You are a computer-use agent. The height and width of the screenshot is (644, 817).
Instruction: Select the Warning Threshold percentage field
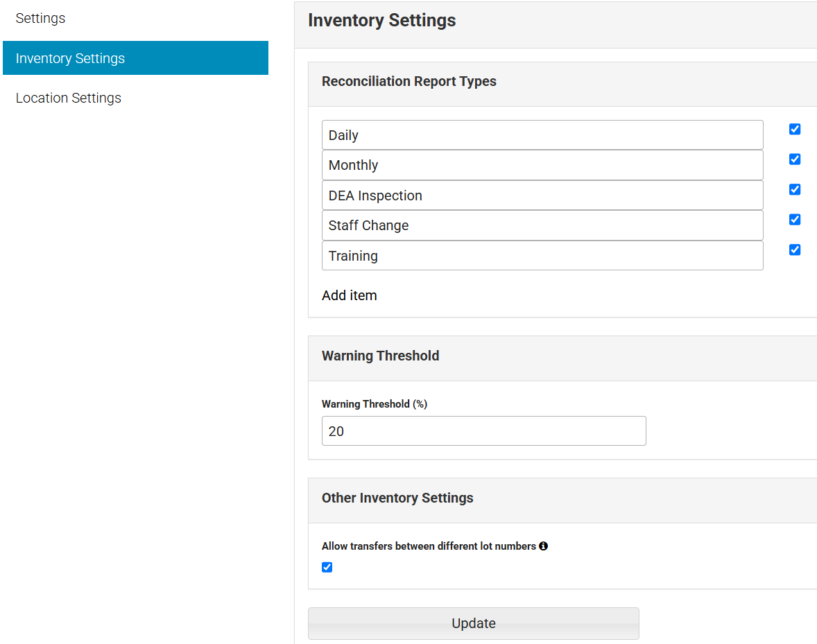coord(483,430)
